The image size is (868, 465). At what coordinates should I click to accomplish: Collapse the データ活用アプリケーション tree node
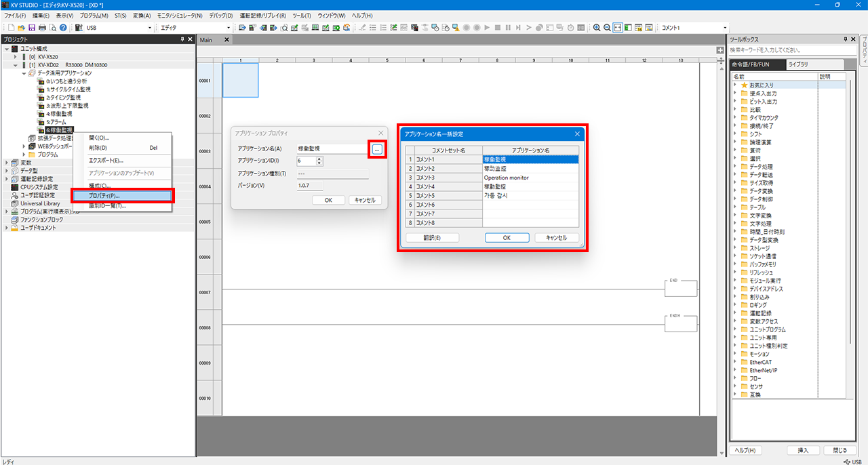24,73
